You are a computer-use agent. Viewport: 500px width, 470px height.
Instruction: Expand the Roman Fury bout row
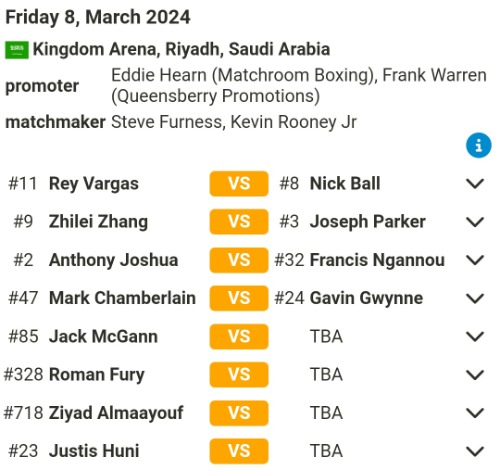click(x=475, y=375)
